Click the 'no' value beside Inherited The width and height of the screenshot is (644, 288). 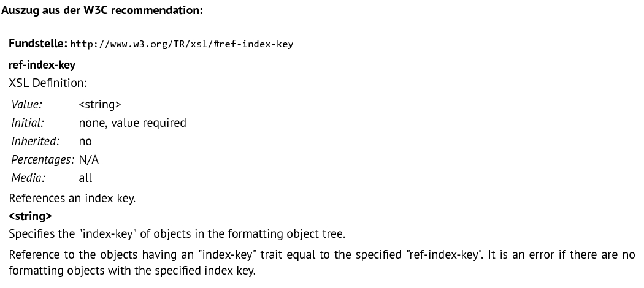(x=85, y=142)
